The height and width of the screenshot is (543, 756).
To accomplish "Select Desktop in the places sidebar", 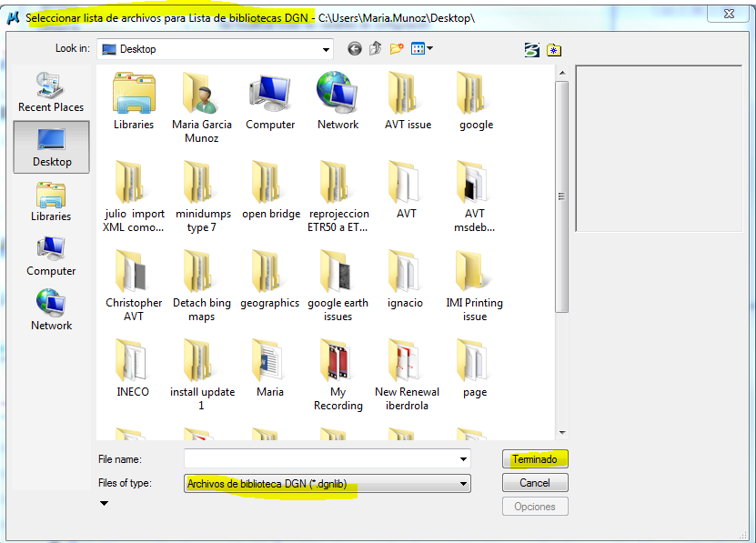I will tap(51, 147).
